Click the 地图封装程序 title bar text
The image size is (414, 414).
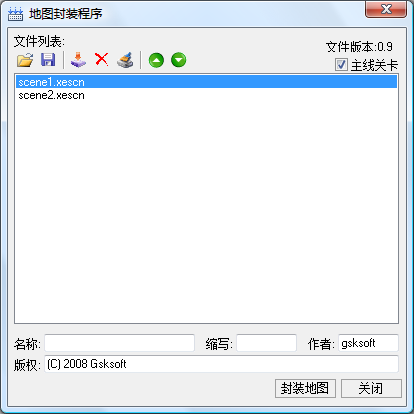(x=65, y=14)
